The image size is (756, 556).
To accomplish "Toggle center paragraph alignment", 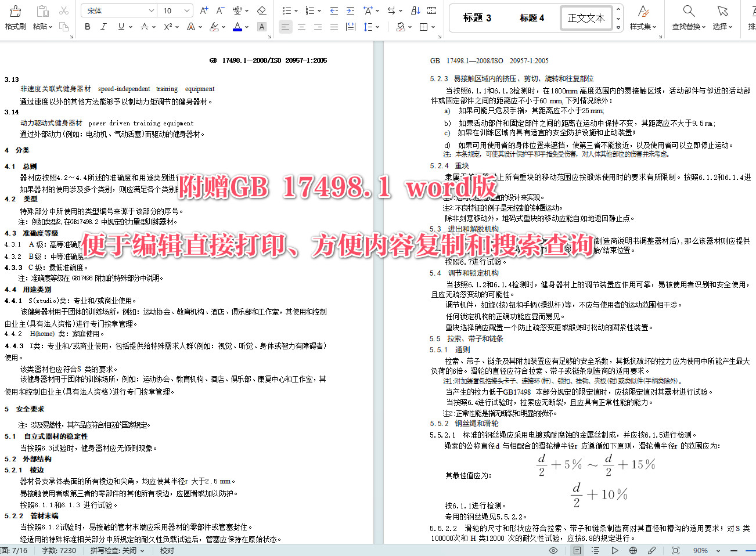I will (x=301, y=27).
